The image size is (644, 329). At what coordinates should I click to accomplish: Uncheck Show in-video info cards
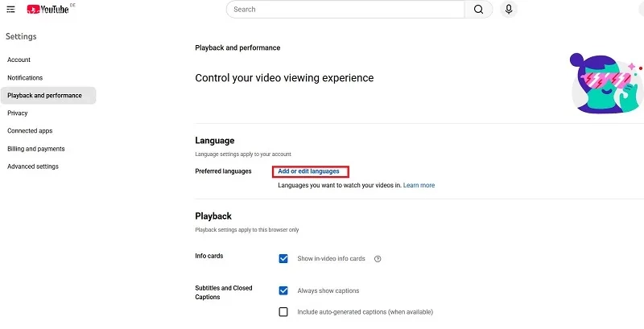[283, 258]
